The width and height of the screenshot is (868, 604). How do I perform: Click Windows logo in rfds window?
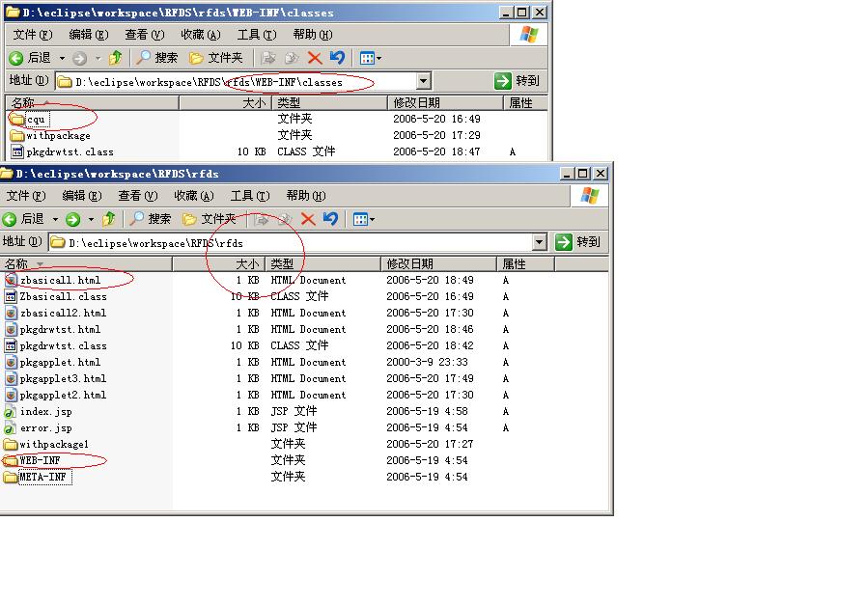tap(590, 196)
